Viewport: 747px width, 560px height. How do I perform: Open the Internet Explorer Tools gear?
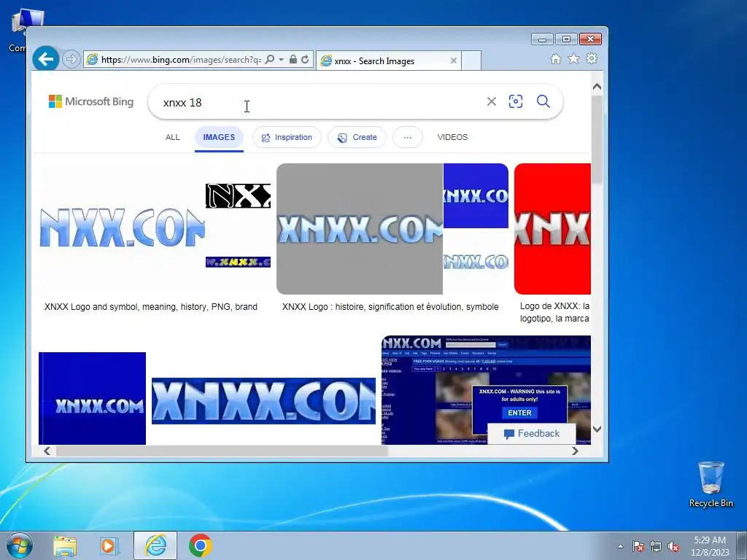pyautogui.click(x=592, y=58)
